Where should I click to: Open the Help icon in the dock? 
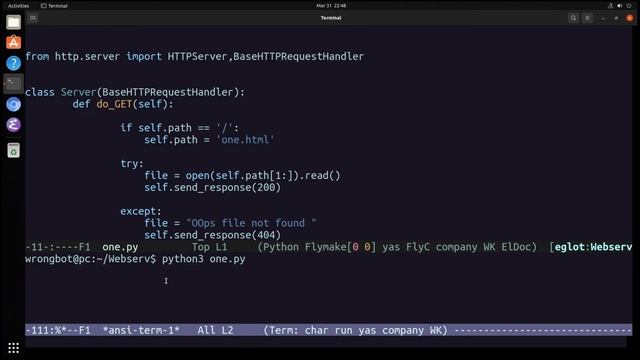[13, 63]
